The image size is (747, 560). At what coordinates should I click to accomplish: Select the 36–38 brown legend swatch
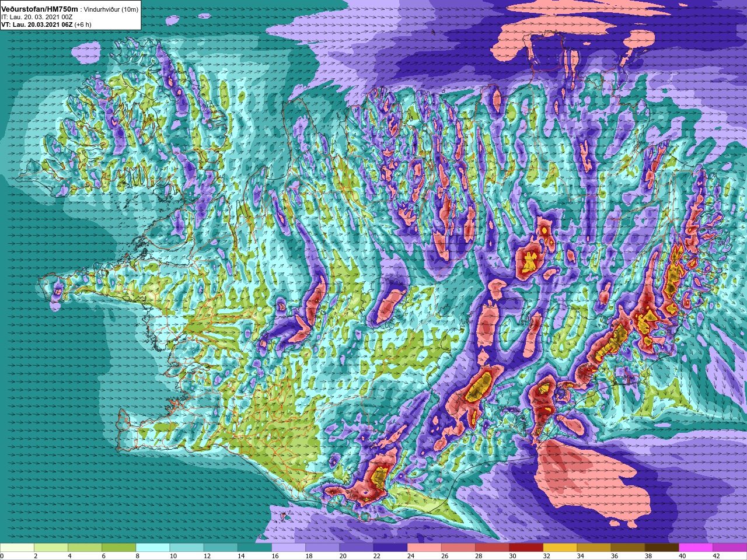click(x=627, y=548)
